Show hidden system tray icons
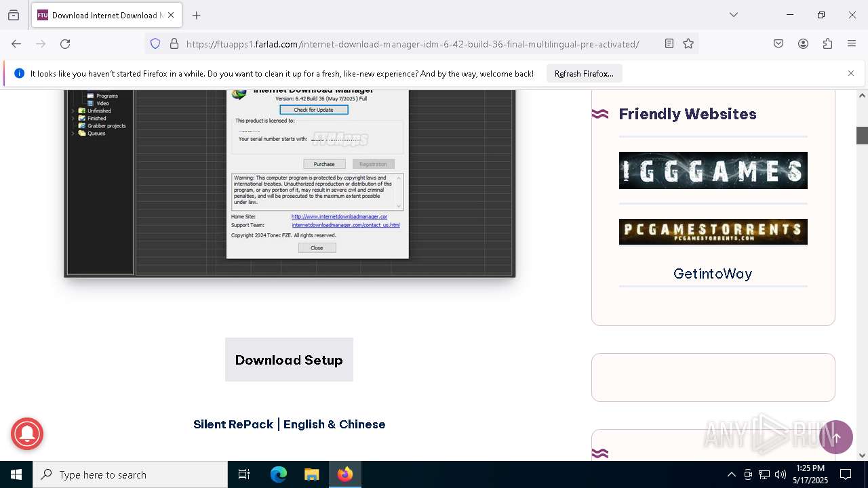 (x=731, y=474)
